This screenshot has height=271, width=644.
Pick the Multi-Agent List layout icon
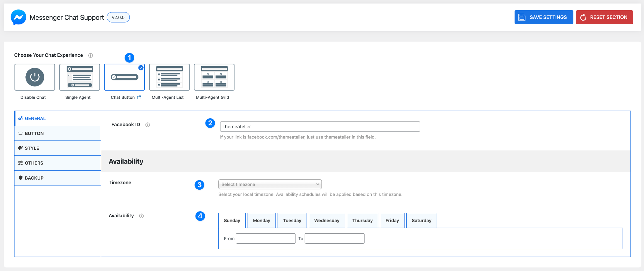[x=169, y=77]
